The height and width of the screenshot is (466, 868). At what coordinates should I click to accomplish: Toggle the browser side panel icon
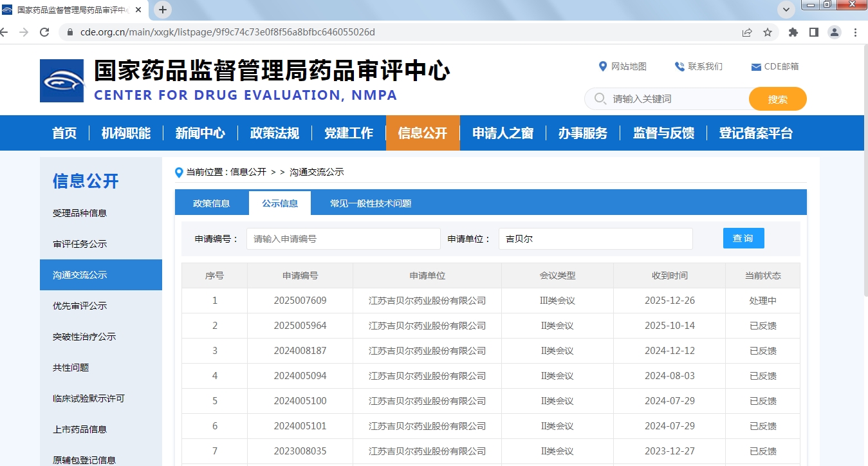[x=814, y=32]
